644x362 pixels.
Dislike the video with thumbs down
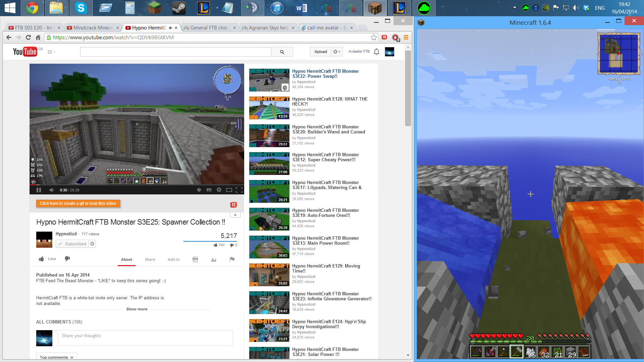[67, 259]
